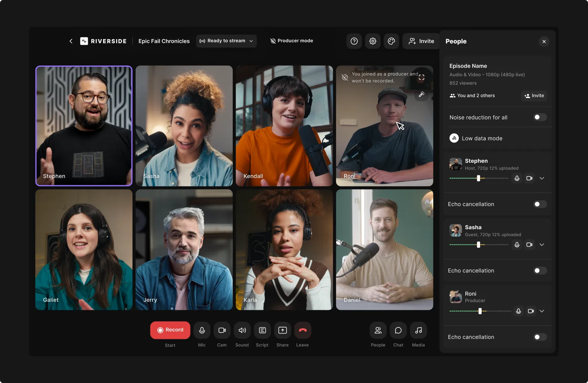Viewport: 588px width, 383px height.
Task: Adjust Stephen's volume slider
Action: tap(479, 178)
